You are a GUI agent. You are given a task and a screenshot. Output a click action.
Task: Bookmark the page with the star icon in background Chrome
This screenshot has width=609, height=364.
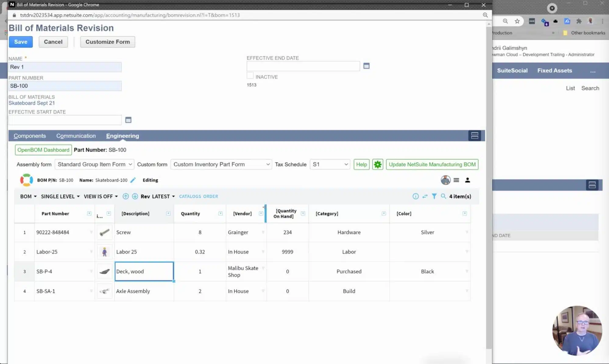[517, 21]
